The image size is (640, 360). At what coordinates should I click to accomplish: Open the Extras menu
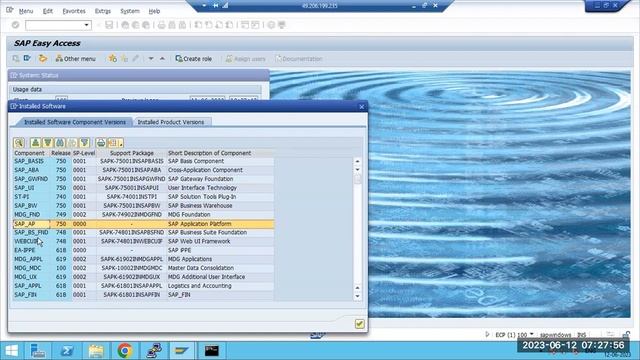coord(103,11)
